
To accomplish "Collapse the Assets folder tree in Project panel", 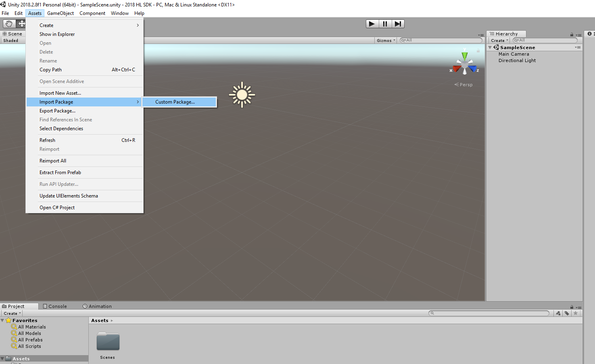I will (x=2, y=358).
